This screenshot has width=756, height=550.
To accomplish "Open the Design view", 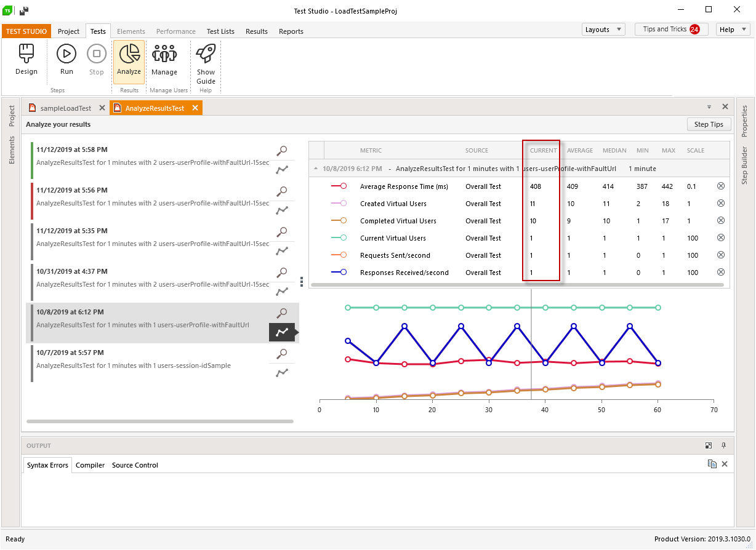I will (26, 60).
